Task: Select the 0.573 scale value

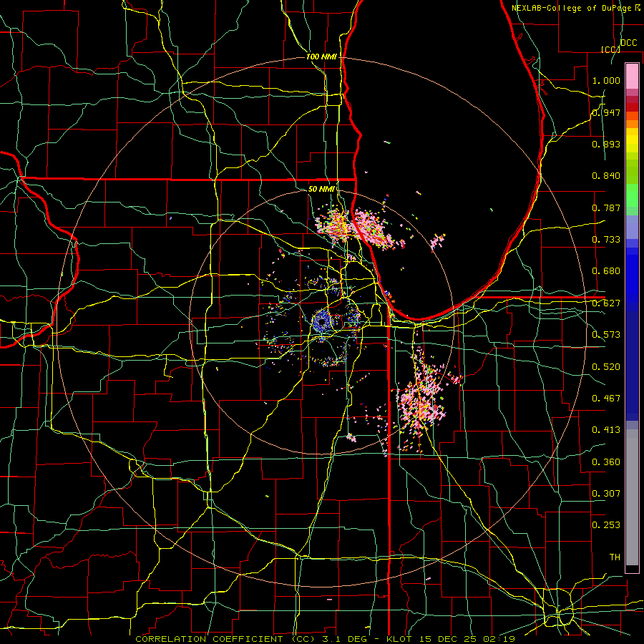Action: click(x=606, y=335)
